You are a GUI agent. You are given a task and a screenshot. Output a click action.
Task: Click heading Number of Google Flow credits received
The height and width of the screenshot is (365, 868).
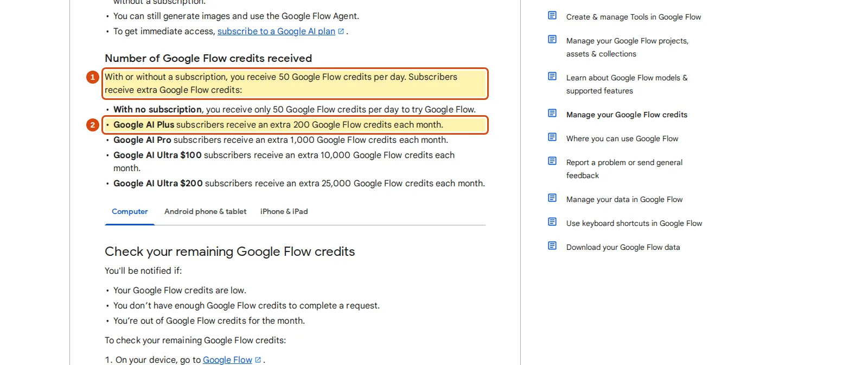click(208, 59)
